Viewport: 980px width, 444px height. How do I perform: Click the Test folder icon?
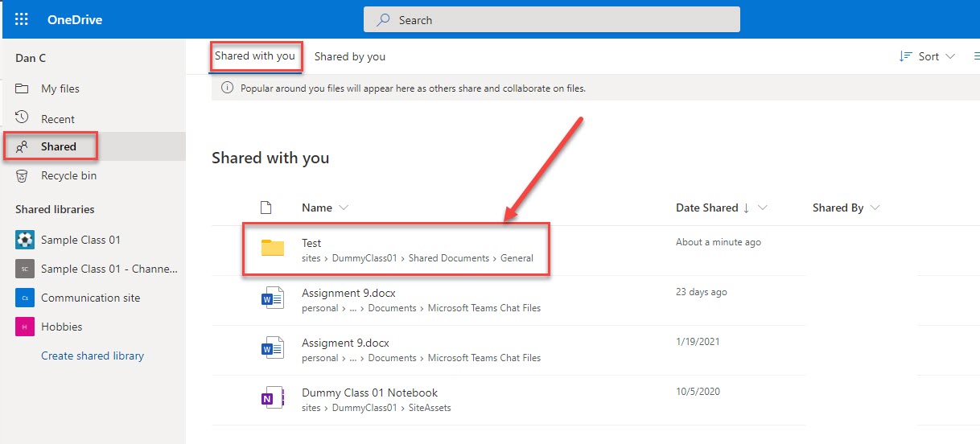click(273, 248)
